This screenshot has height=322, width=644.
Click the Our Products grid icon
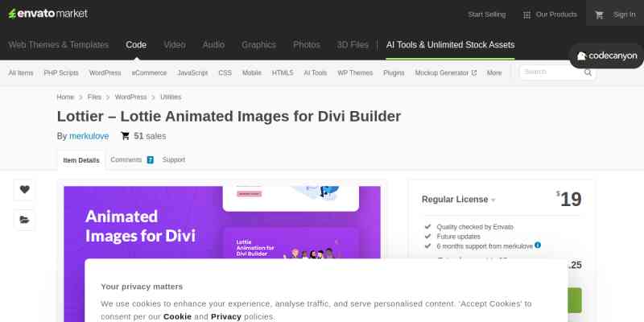point(526,14)
